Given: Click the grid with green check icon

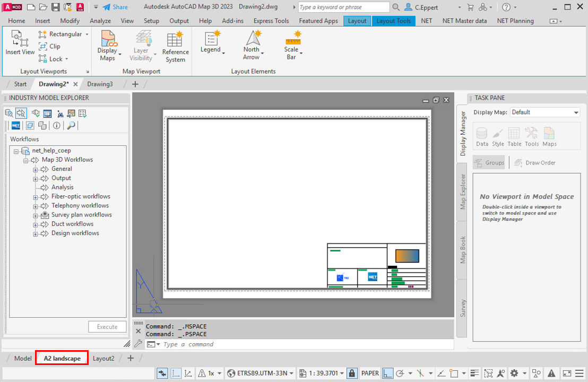Looking at the screenshot, I should (83, 113).
